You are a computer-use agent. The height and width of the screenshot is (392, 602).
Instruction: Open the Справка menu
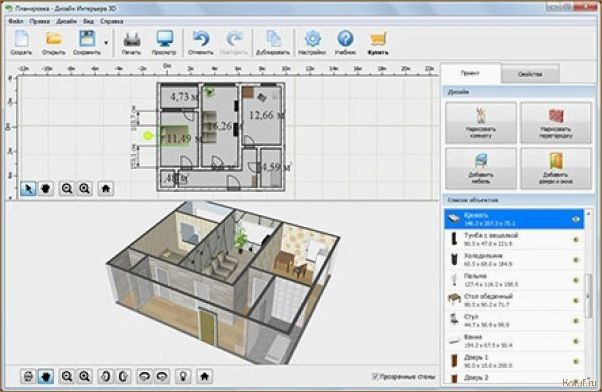(x=111, y=21)
